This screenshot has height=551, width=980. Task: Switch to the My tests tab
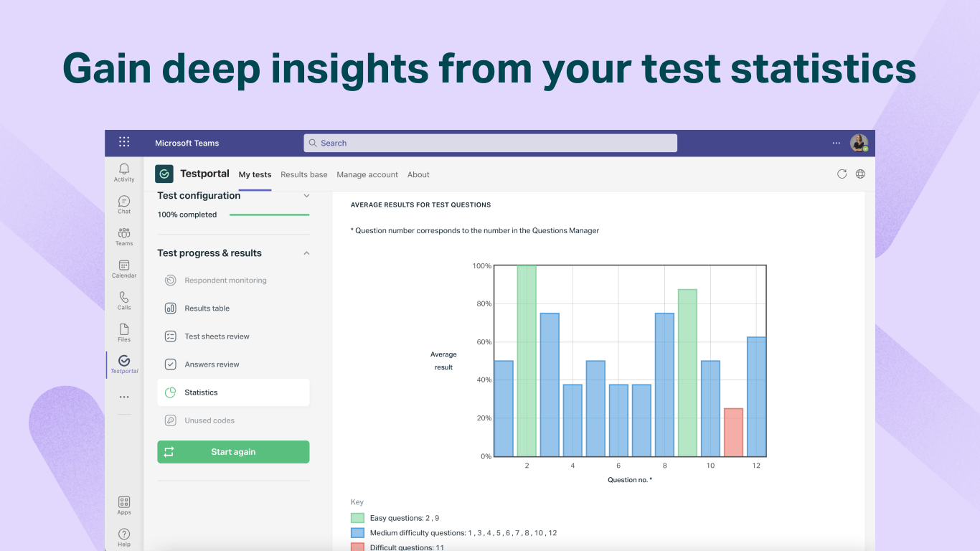tap(255, 174)
